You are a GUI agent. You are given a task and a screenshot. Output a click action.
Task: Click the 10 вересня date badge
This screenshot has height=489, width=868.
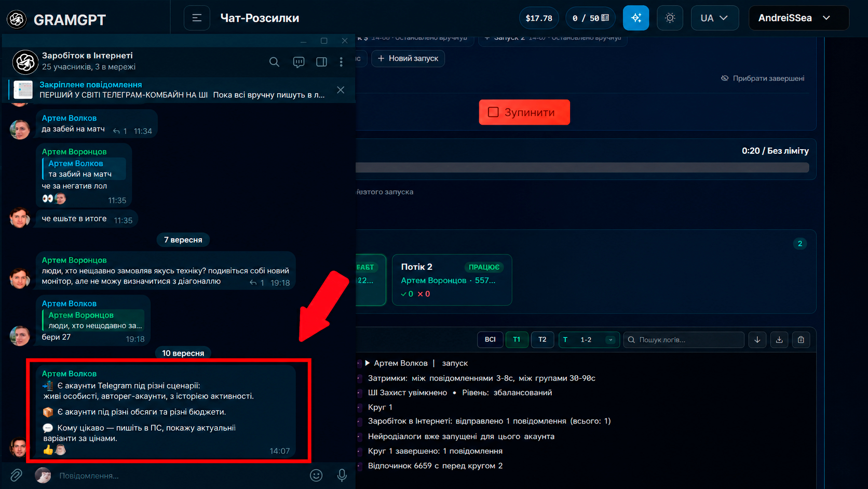tap(183, 353)
